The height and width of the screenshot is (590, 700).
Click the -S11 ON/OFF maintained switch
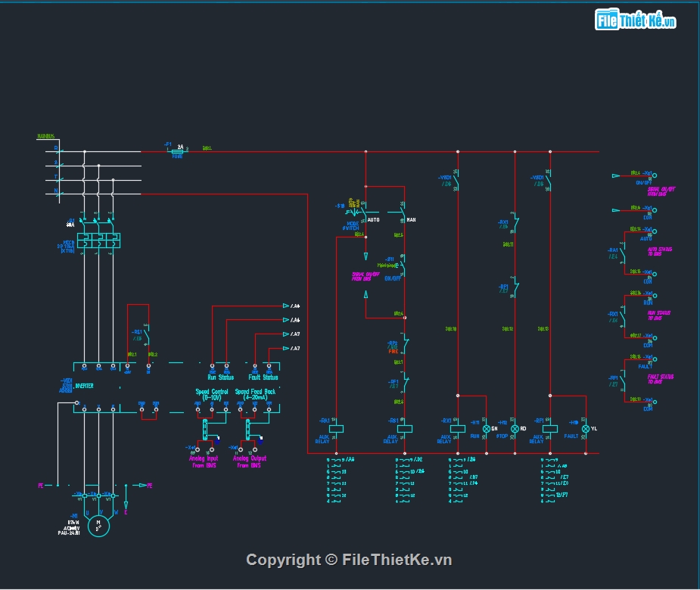402,265
